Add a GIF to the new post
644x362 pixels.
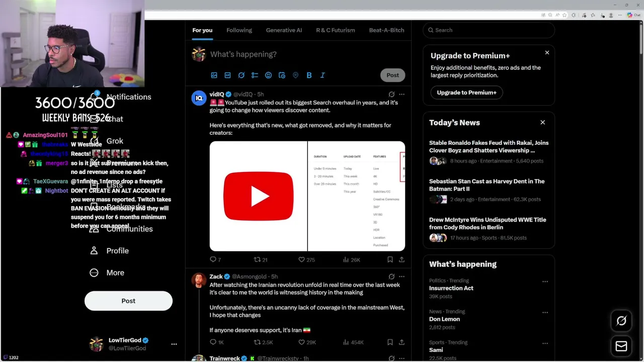pyautogui.click(x=227, y=75)
